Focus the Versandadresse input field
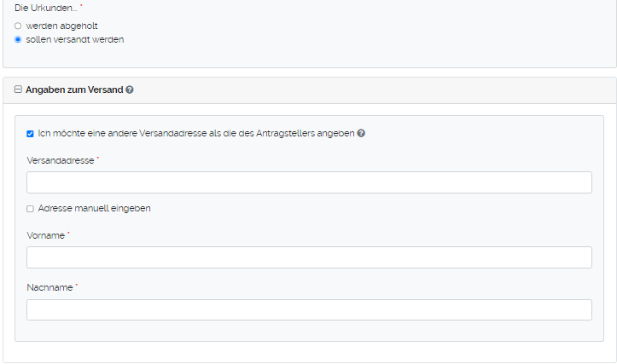The height and width of the screenshot is (364, 617). 309,182
